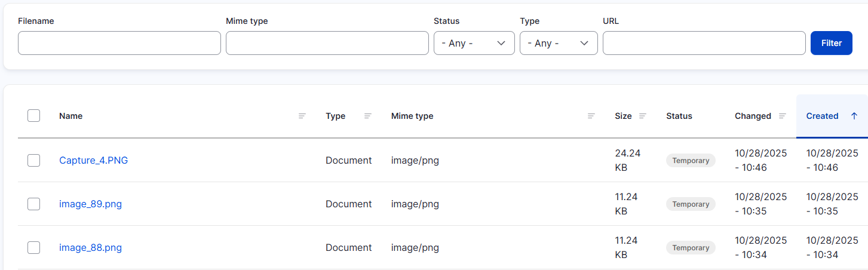The width and height of the screenshot is (868, 270).
Task: Focus the URL filter input field
Action: (x=704, y=43)
